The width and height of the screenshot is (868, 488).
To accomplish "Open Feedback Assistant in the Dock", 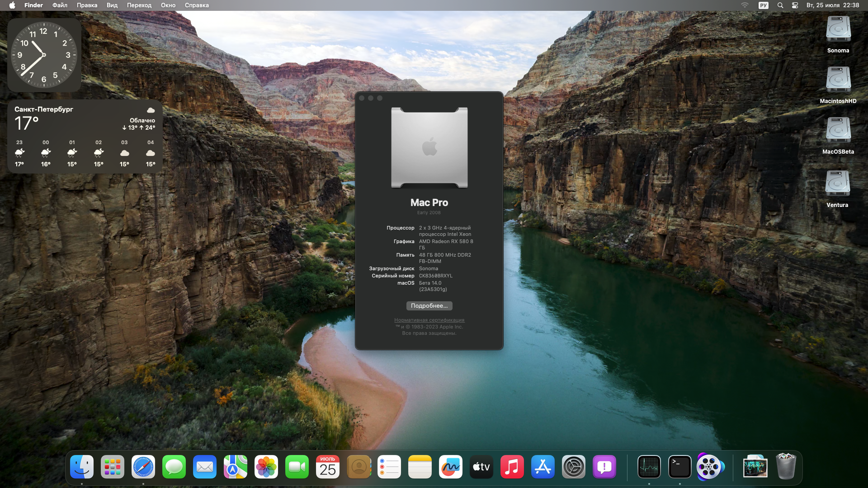I will pyautogui.click(x=604, y=467).
